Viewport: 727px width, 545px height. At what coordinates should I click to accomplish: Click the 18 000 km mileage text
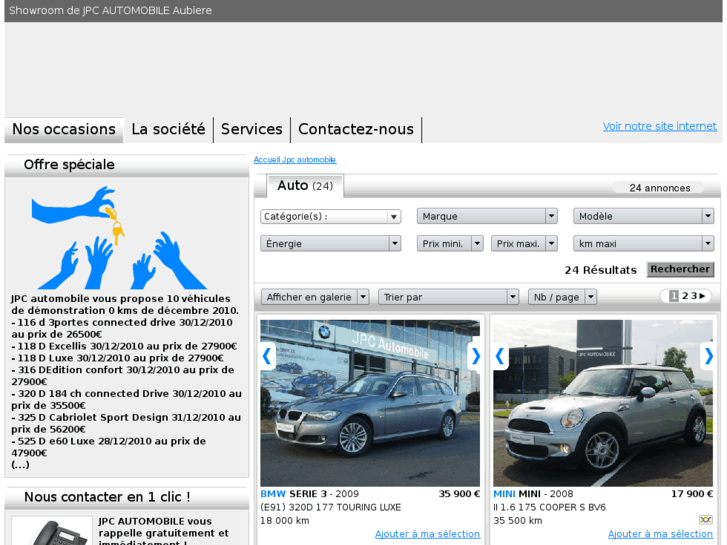(x=285, y=520)
